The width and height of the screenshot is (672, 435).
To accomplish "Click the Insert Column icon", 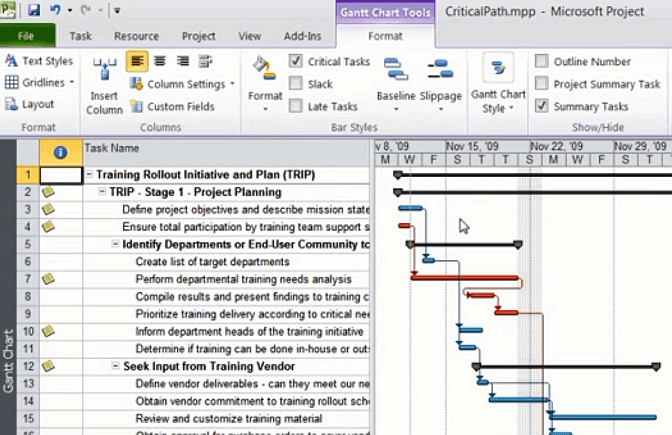I will 104,72.
